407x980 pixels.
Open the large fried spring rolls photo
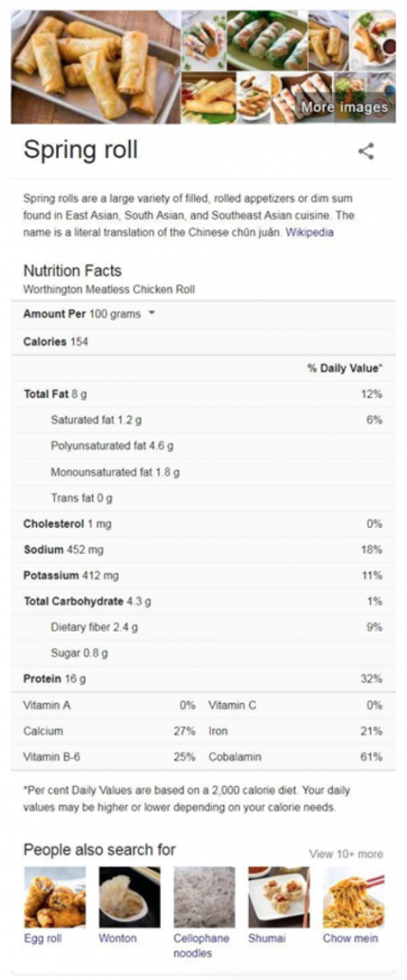[x=95, y=67]
